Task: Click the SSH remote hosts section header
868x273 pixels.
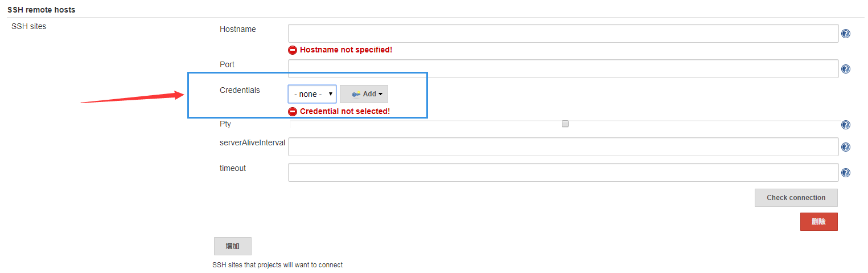Action: pyautogui.click(x=41, y=10)
